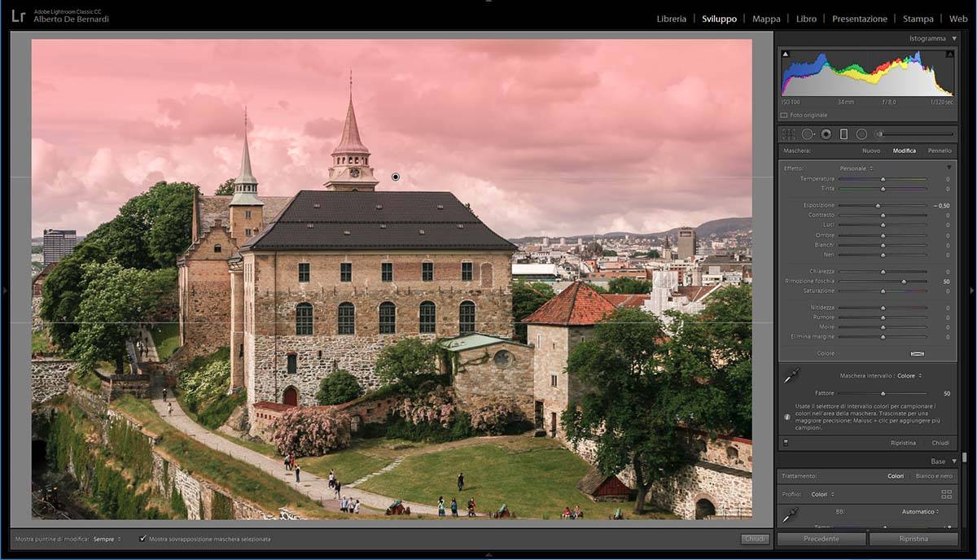This screenshot has height=560, width=977.
Task: Click the 'Colore' swatch in mask effects
Action: tap(918, 354)
